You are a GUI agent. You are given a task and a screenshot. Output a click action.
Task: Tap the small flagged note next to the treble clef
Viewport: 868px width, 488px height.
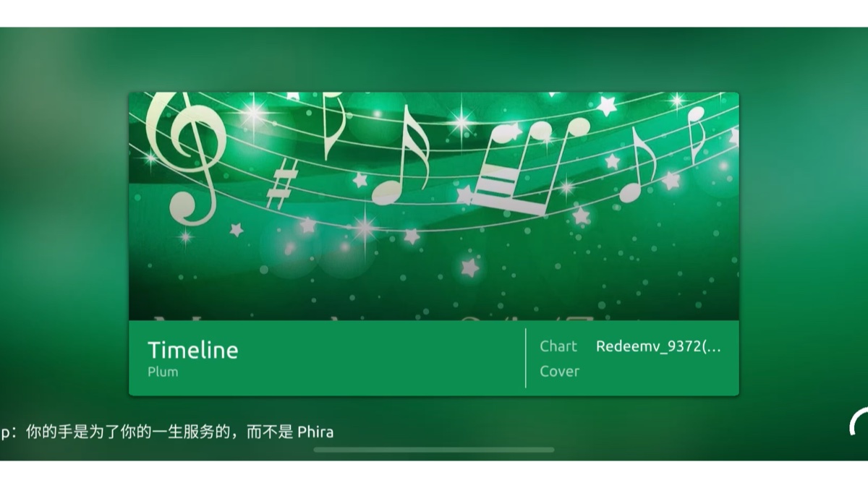(332, 124)
